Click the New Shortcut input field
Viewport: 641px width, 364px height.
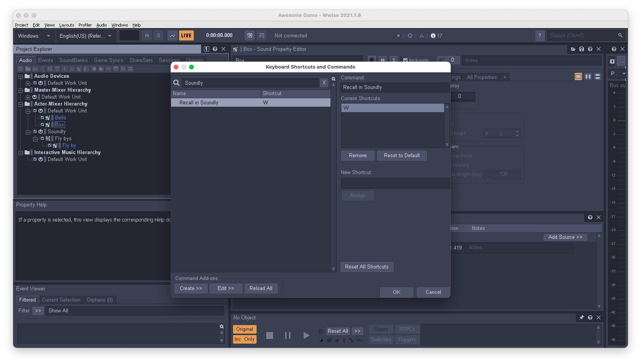click(x=395, y=183)
